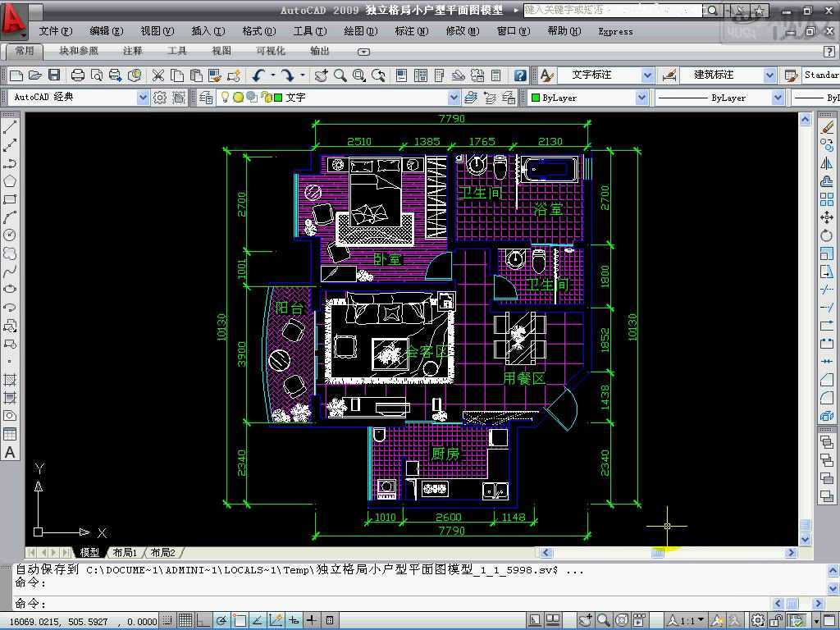The height and width of the screenshot is (630, 840).
Task: Open the 标注(N) menu
Action: click(x=412, y=31)
